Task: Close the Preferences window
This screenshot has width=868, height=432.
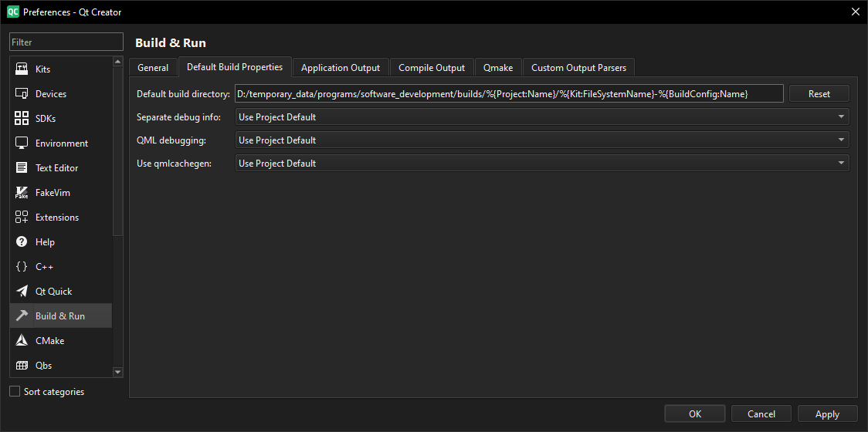Action: pos(856,12)
